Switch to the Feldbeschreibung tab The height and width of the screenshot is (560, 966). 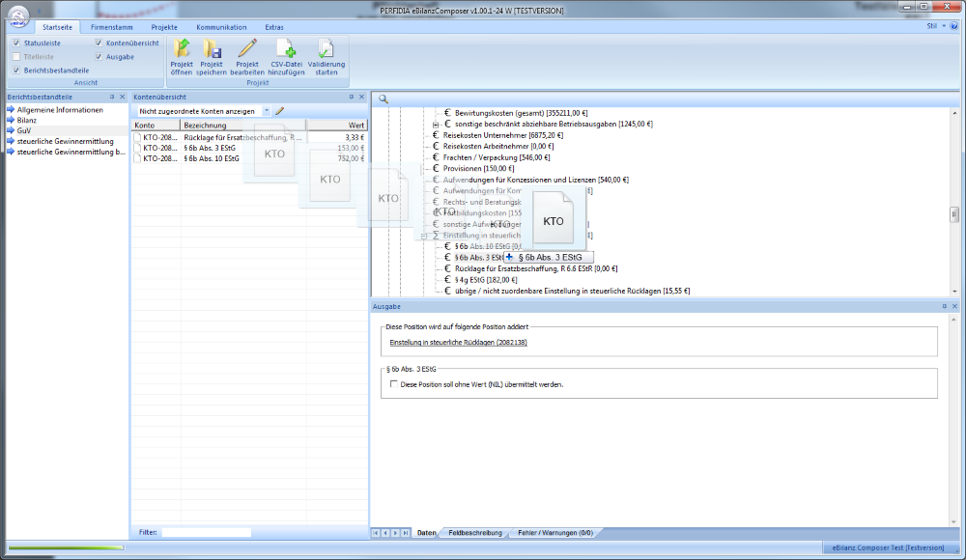(475, 533)
